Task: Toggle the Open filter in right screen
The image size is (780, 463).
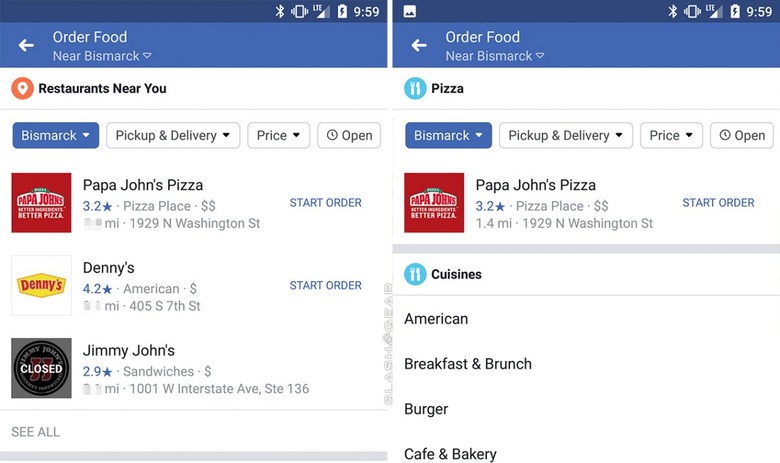Action: click(742, 135)
